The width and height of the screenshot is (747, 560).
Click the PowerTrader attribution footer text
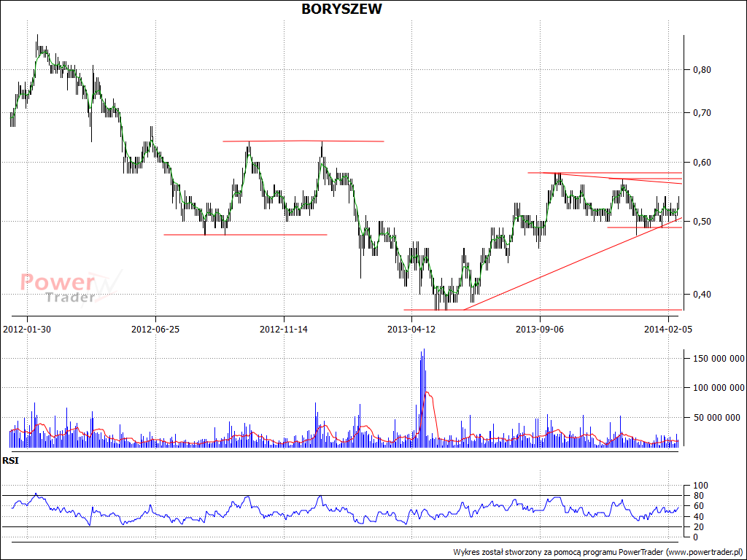click(x=598, y=552)
